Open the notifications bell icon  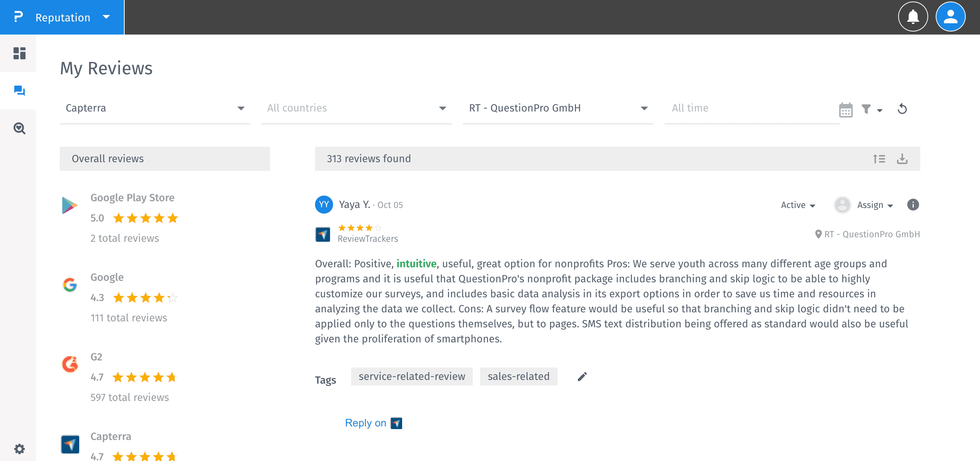[x=913, y=17]
